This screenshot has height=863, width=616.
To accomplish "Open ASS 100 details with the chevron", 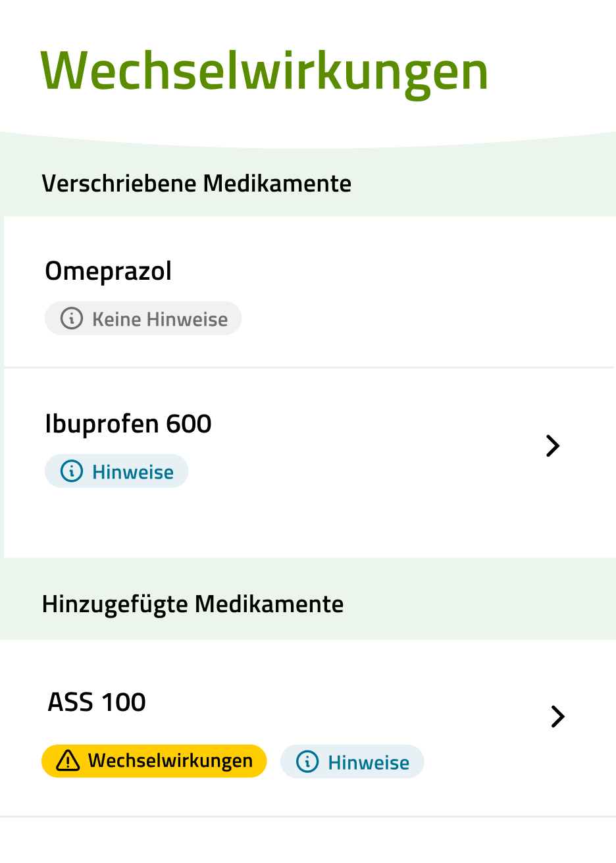I will tap(557, 716).
